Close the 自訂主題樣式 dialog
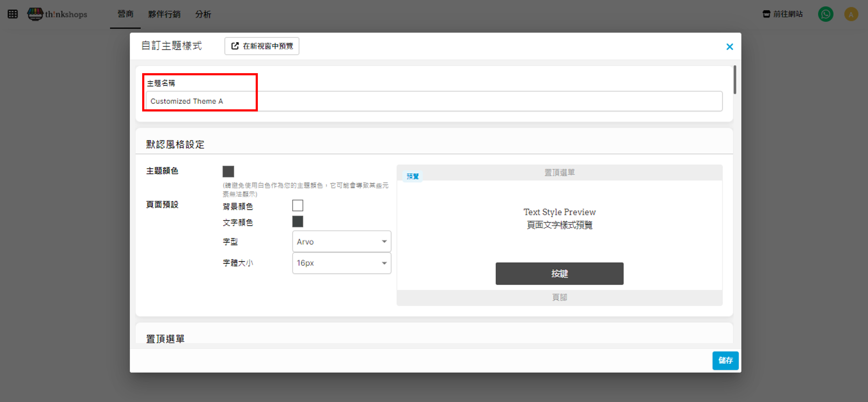Image resolution: width=868 pixels, height=402 pixels. point(729,47)
